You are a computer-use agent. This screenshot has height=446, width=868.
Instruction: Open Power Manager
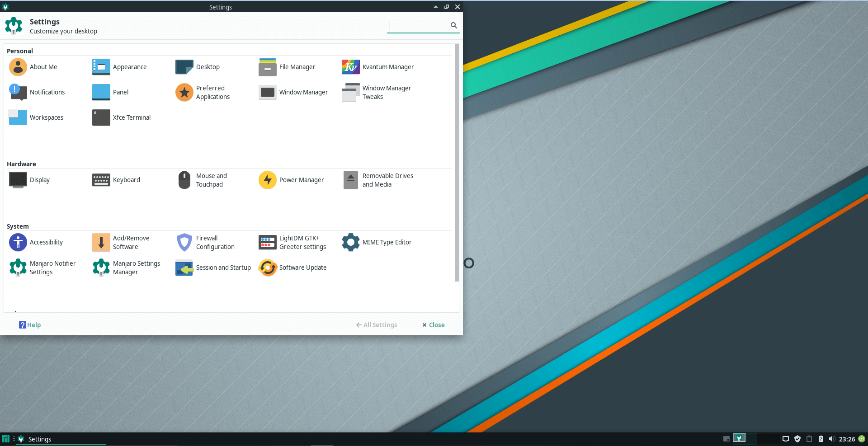tap(291, 180)
